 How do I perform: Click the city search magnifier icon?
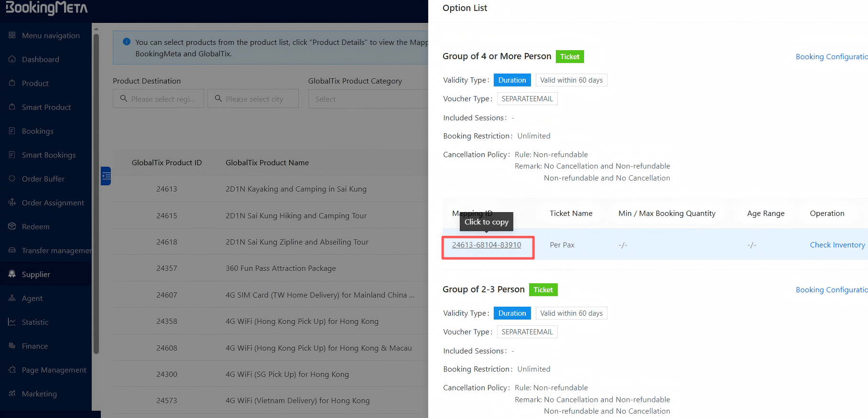[218, 98]
